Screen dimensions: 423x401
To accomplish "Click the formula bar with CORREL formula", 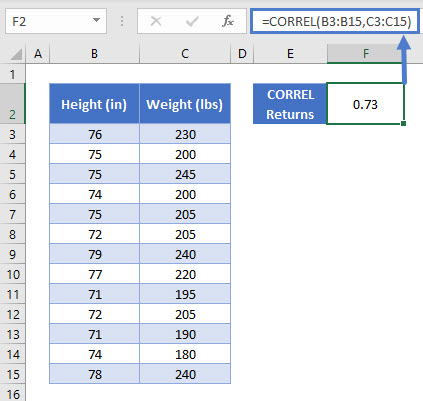I will click(335, 21).
